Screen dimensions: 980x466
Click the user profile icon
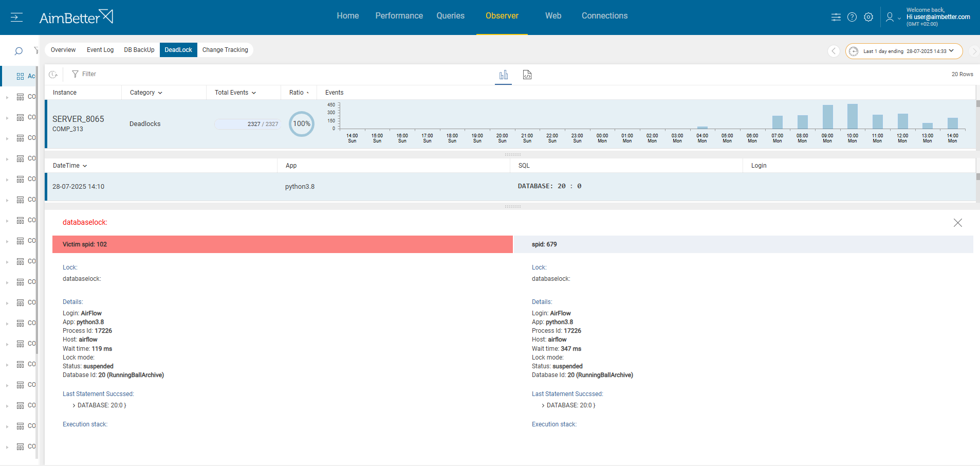tap(890, 17)
